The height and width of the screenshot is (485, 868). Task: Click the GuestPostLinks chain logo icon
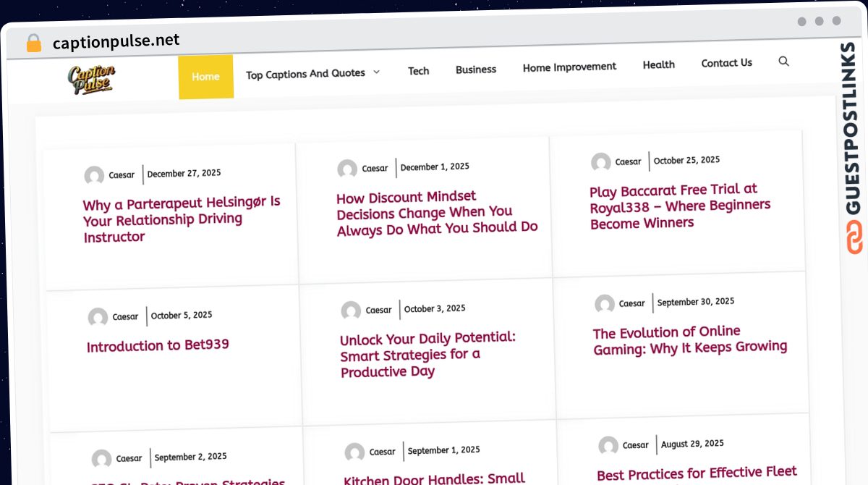coord(855,238)
